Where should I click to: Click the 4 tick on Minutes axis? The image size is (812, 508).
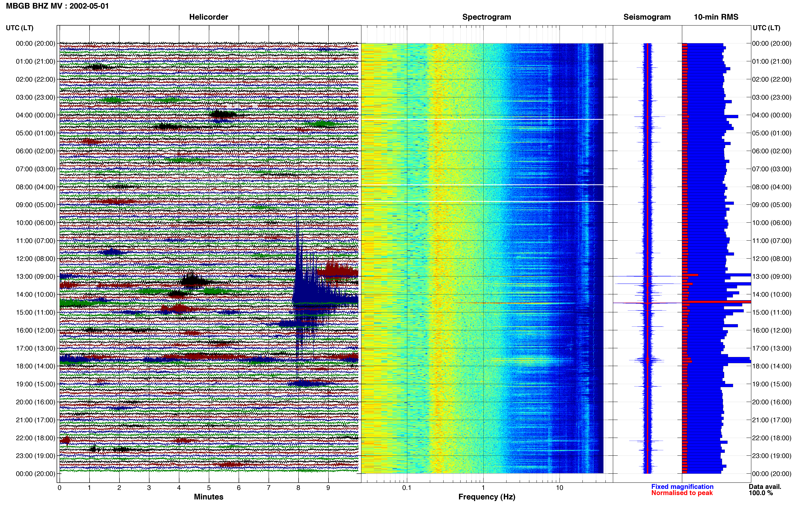point(179,488)
